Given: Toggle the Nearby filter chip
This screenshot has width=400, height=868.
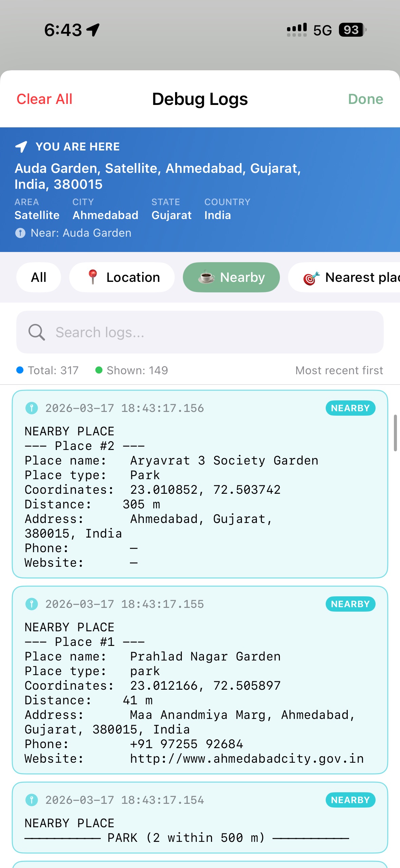Looking at the screenshot, I should pyautogui.click(x=231, y=277).
